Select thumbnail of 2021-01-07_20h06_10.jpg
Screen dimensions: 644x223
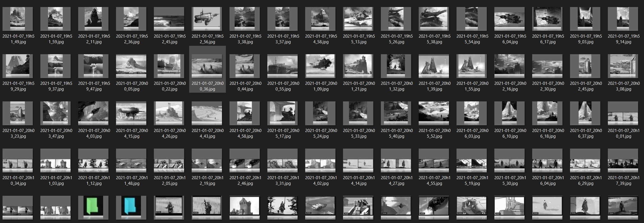509,113
